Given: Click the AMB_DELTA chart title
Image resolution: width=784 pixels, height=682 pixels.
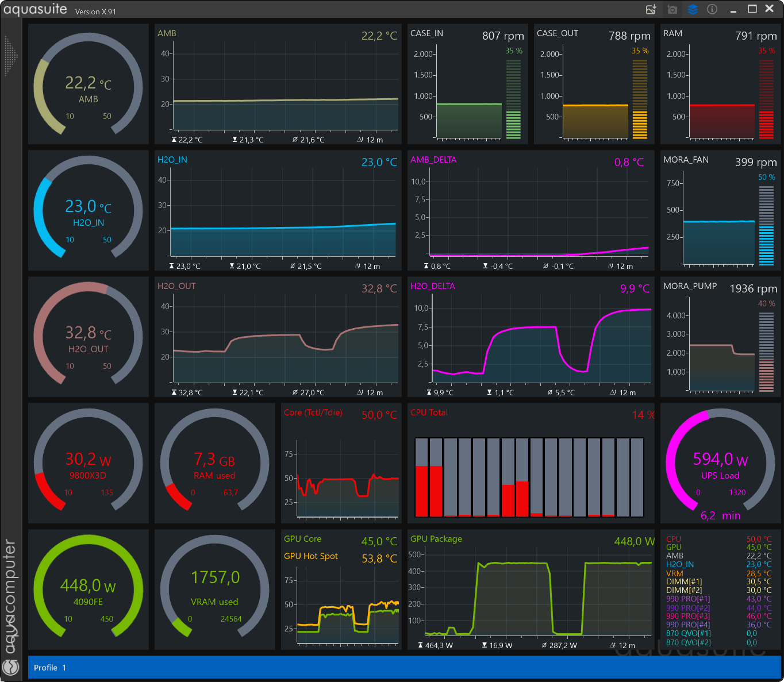Looking at the screenshot, I should 433,160.
